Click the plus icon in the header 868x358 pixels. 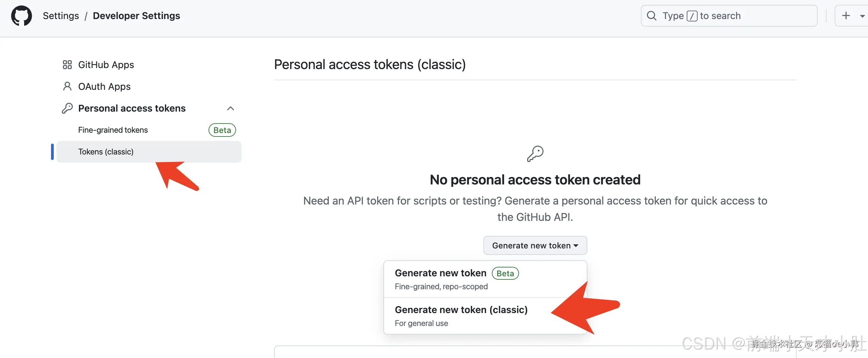click(x=846, y=16)
